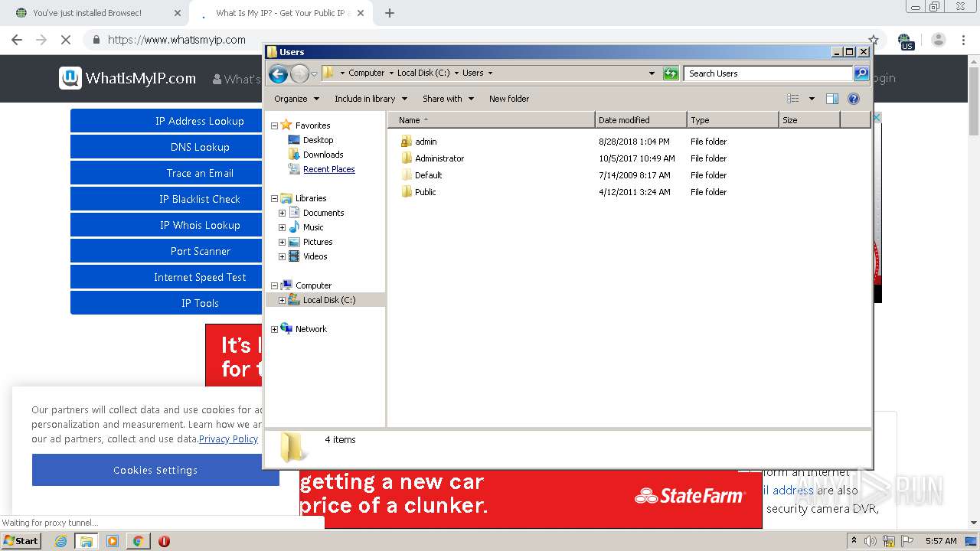Screen dimensions: 980x551
Task: Expand the Documents library
Action: pyautogui.click(x=282, y=213)
